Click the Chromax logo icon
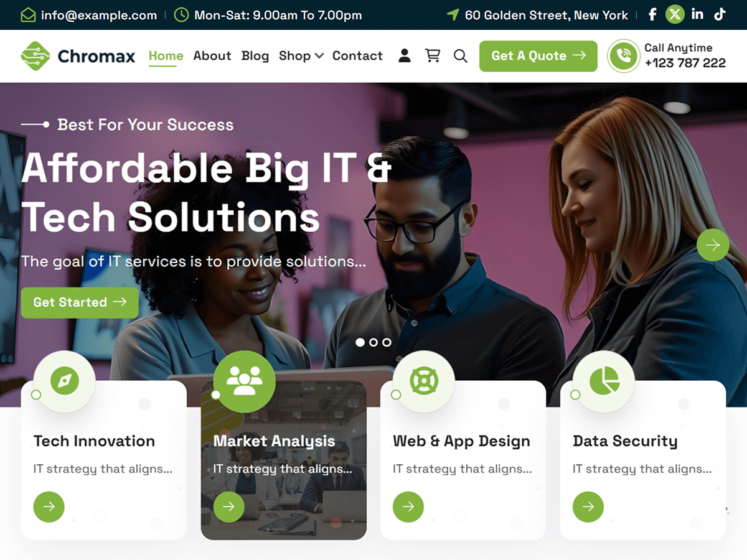The height and width of the screenshot is (560, 747). [35, 56]
